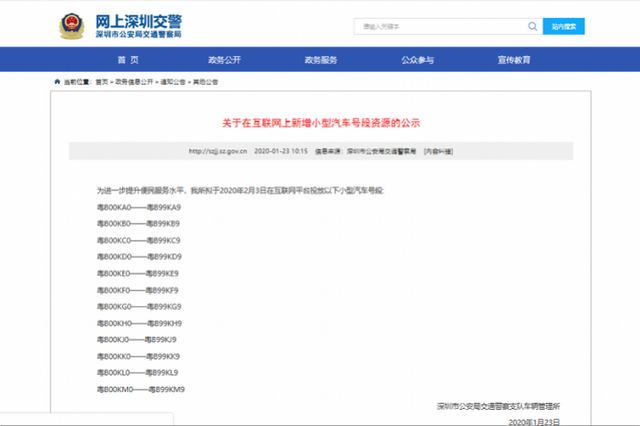Open the 政务服务 navigation tab
Screen dimensions: 640x426
point(322,60)
